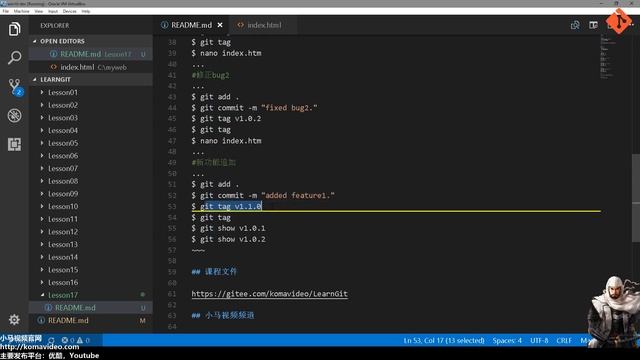Click the UTF-8 encoding indicator
The width and height of the screenshot is (640, 360).
(539, 340)
